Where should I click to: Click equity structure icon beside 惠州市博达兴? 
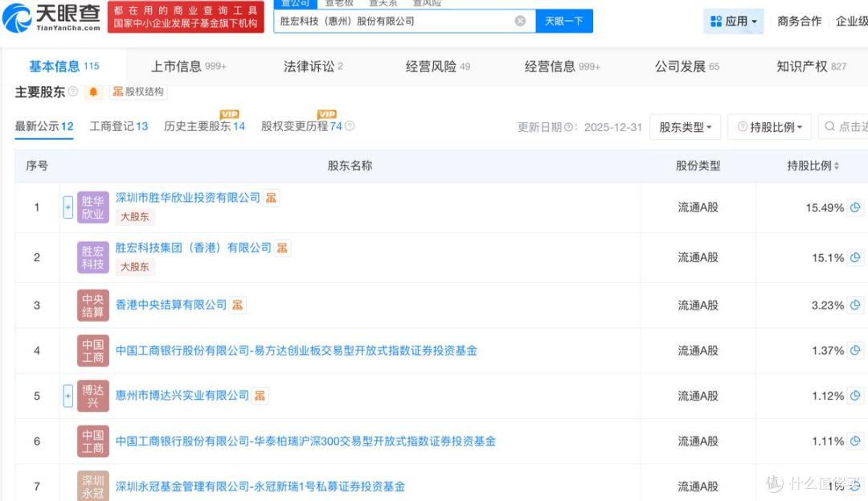pos(260,396)
